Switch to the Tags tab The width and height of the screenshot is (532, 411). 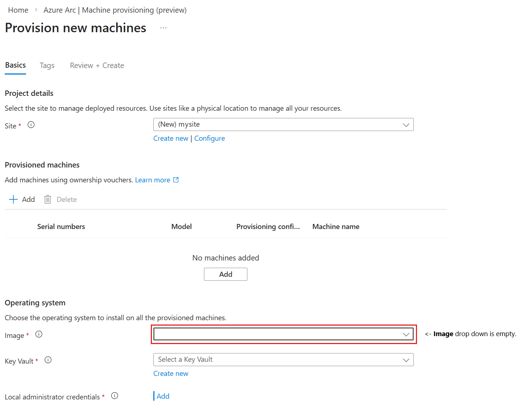pyautogui.click(x=47, y=65)
